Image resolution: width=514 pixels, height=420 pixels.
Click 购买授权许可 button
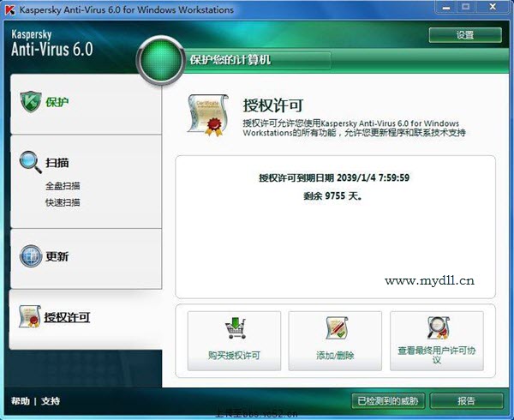pyautogui.click(x=234, y=341)
